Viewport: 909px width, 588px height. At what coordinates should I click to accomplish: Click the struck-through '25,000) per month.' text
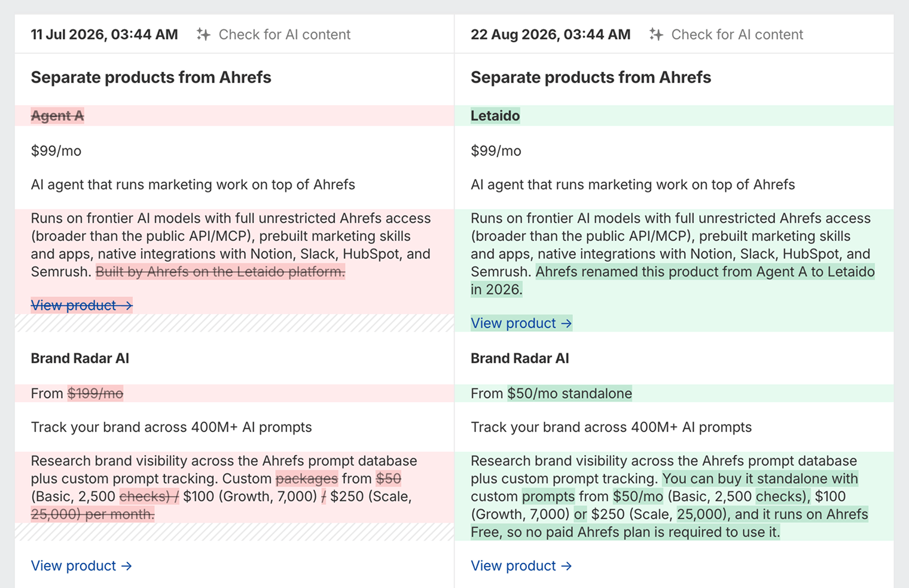tap(93, 514)
